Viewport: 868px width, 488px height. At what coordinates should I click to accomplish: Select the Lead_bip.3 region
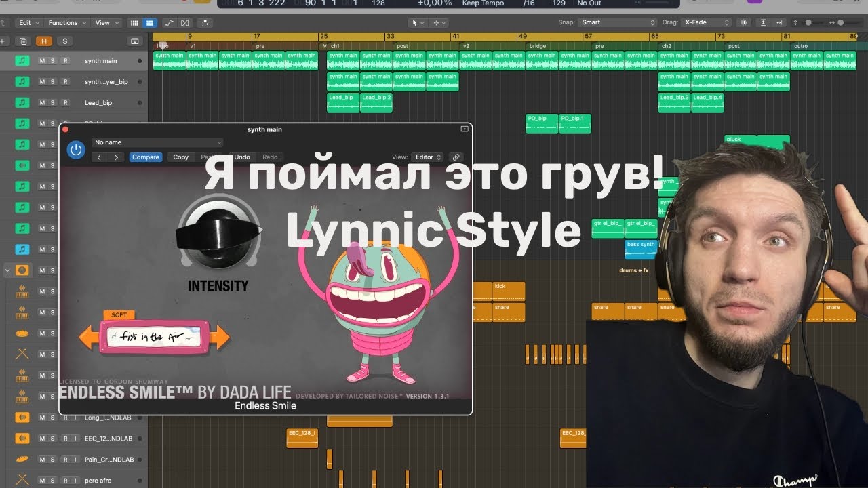[x=674, y=102]
